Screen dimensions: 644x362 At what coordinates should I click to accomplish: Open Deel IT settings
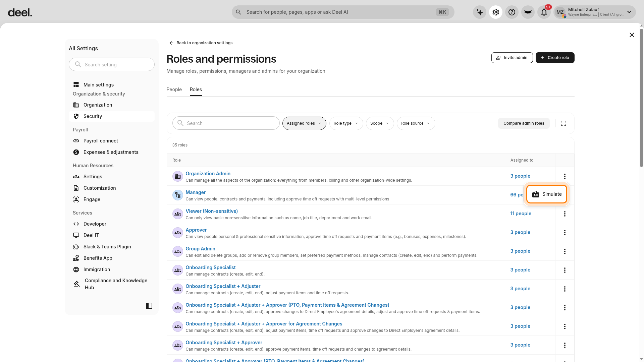pos(112,235)
